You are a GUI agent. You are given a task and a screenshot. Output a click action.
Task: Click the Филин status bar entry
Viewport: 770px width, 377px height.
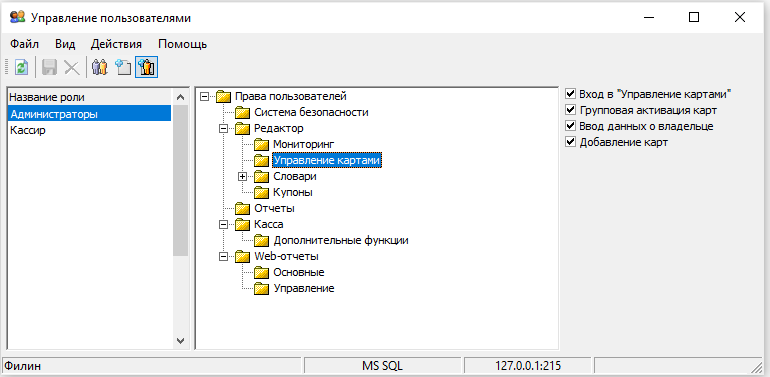(152, 366)
